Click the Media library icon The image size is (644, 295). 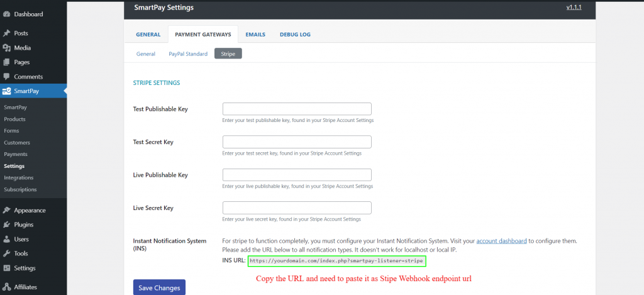tap(6, 48)
